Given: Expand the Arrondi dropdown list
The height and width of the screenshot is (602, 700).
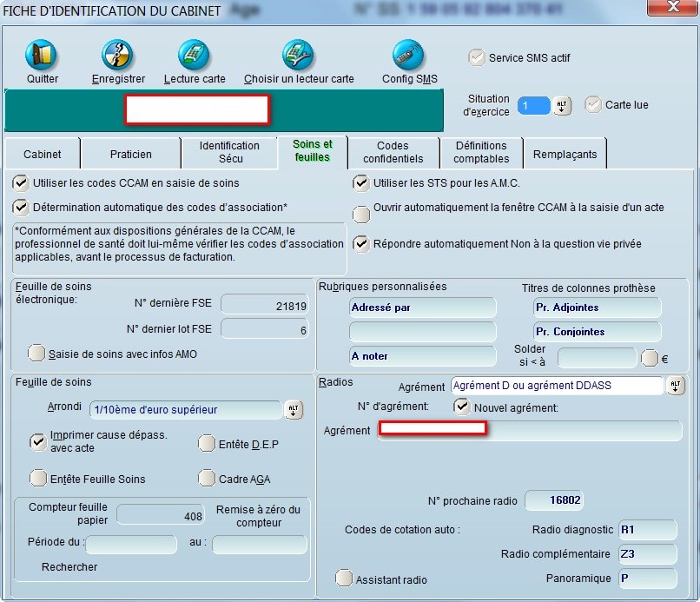Looking at the screenshot, I should pyautogui.click(x=294, y=410).
